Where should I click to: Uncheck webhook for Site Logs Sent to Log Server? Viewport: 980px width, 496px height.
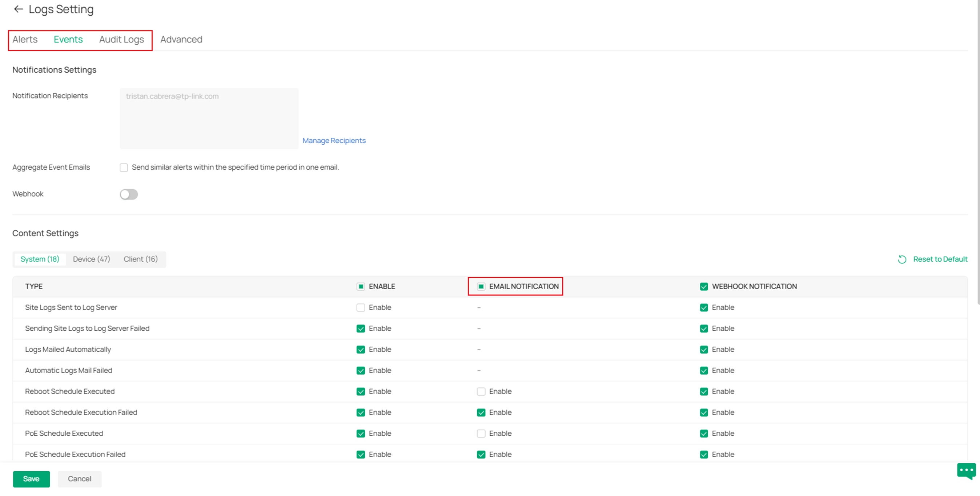(704, 308)
